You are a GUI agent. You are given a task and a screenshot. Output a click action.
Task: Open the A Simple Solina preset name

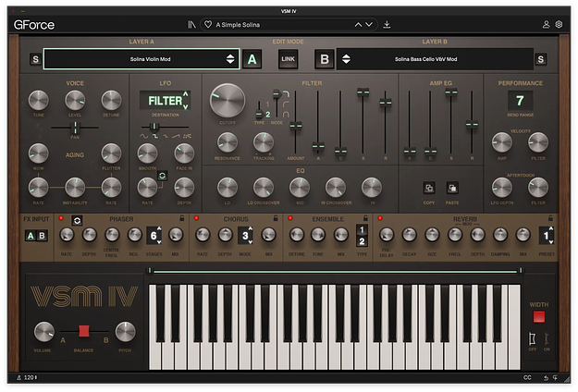click(x=238, y=25)
